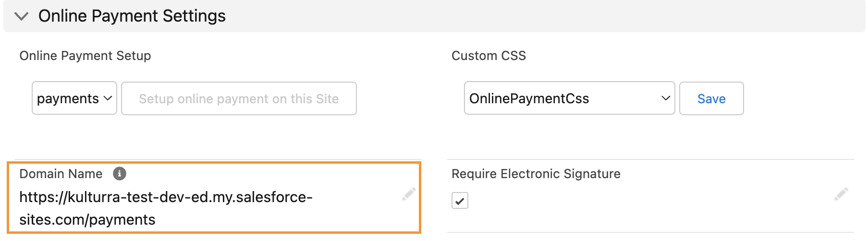Click the sites.com/payments line of the domain

point(87,220)
